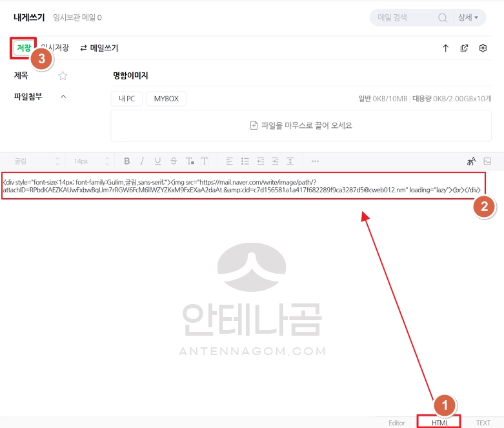Open the text color tool
The height and width of the screenshot is (428, 504).
190,161
